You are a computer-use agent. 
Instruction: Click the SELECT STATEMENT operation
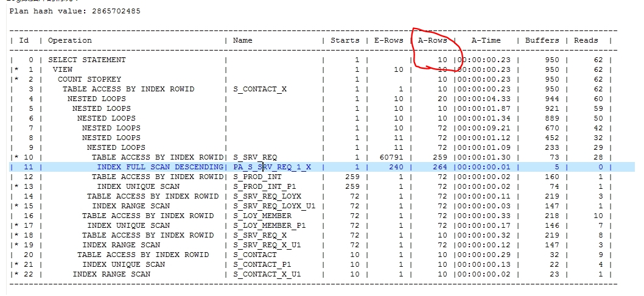(x=87, y=60)
